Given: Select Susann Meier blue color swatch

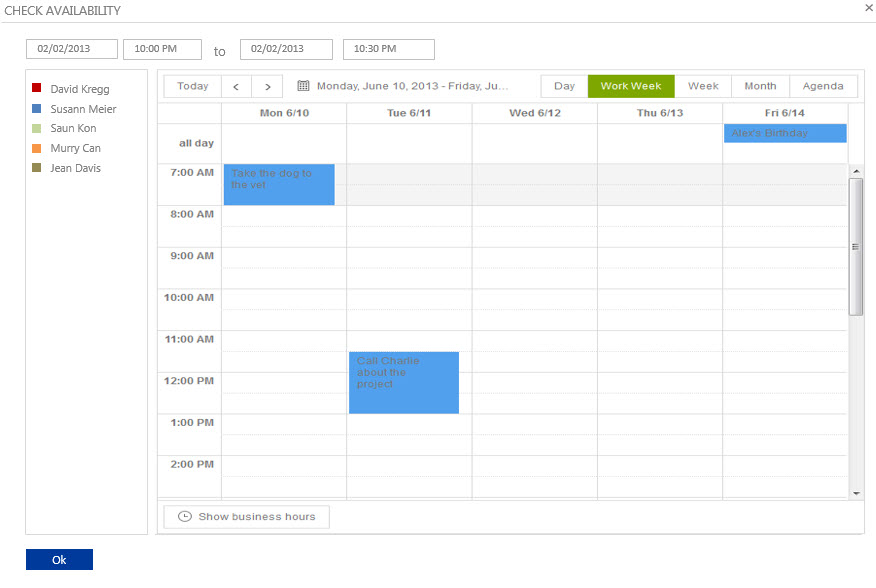Looking at the screenshot, I should point(37,108).
